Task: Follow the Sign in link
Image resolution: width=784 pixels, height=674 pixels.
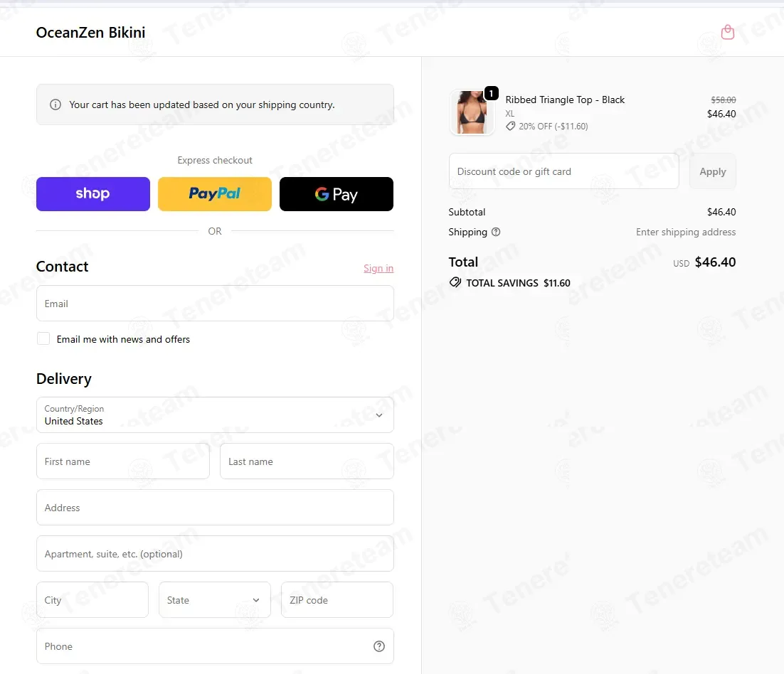Action: tap(378, 268)
